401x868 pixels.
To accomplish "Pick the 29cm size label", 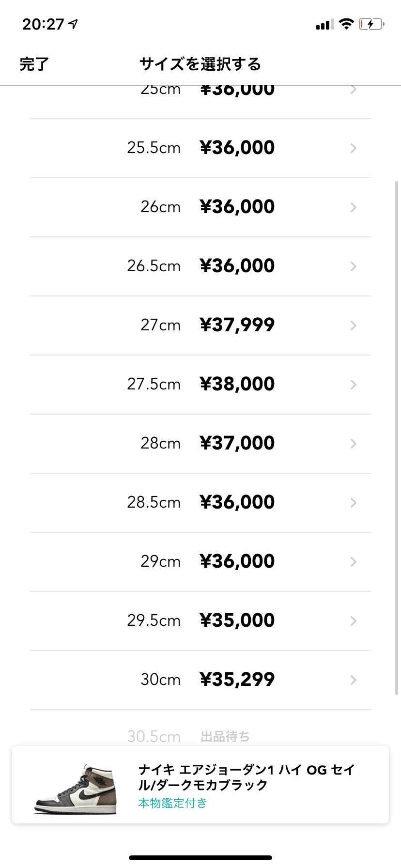I will coord(160,561).
